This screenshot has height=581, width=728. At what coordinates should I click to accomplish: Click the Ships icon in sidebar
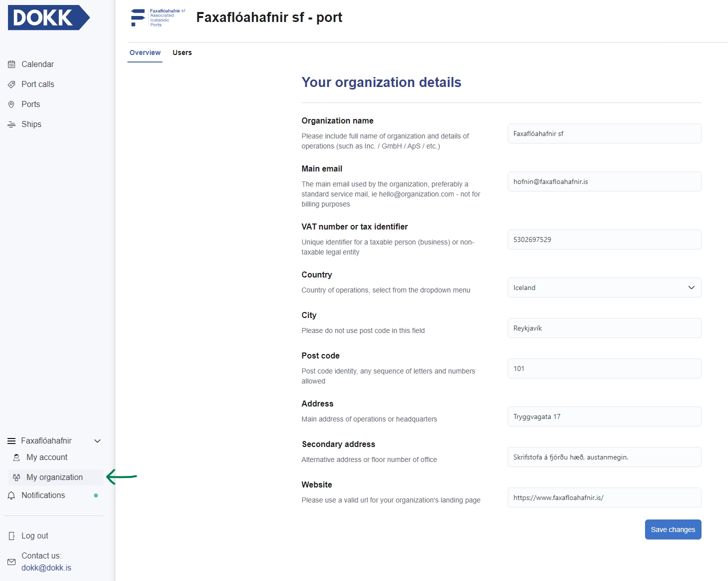pyautogui.click(x=11, y=124)
